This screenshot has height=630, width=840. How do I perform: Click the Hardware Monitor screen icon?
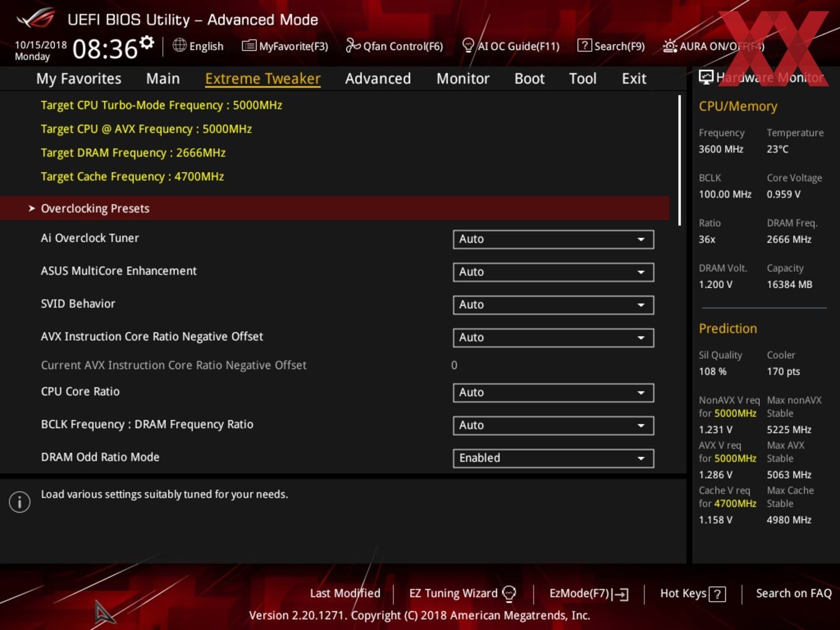click(706, 77)
